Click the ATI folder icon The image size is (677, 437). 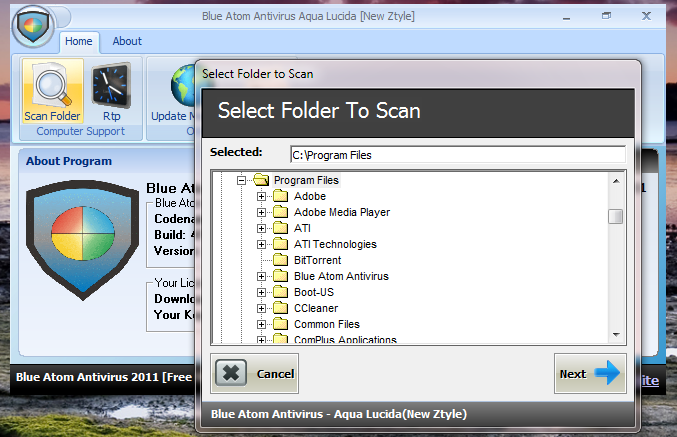click(281, 228)
